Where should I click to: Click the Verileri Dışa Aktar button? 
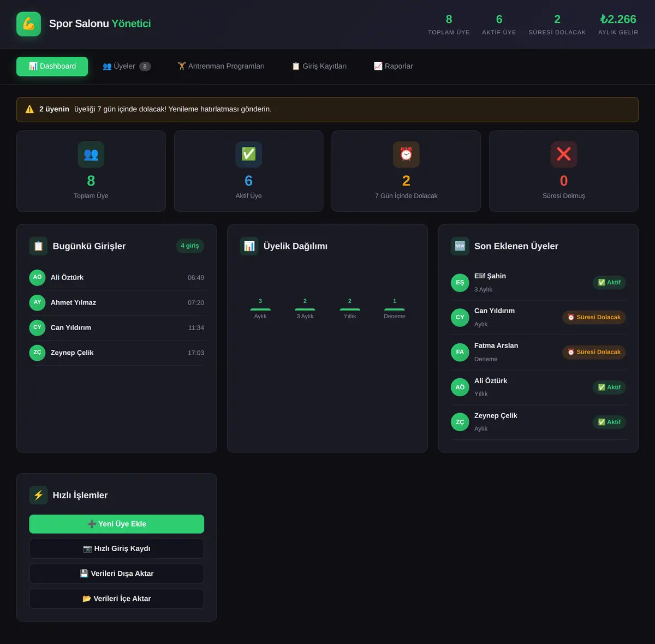[x=117, y=574]
